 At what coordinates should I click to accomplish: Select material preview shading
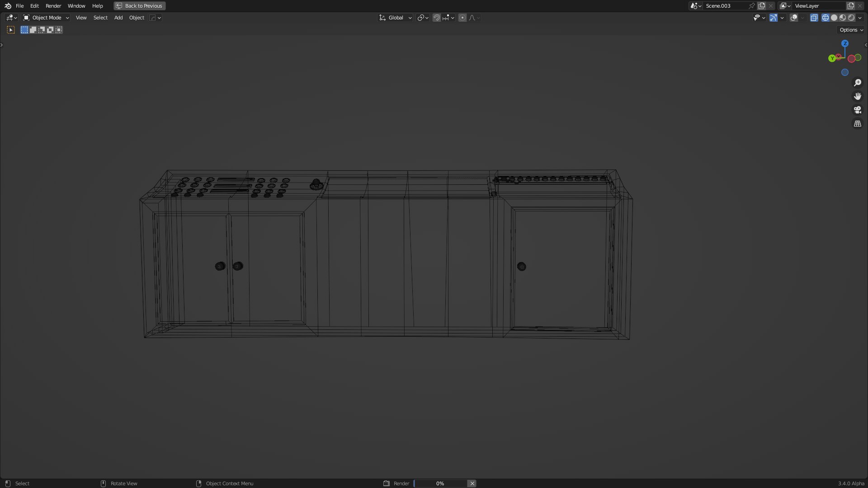tap(843, 18)
